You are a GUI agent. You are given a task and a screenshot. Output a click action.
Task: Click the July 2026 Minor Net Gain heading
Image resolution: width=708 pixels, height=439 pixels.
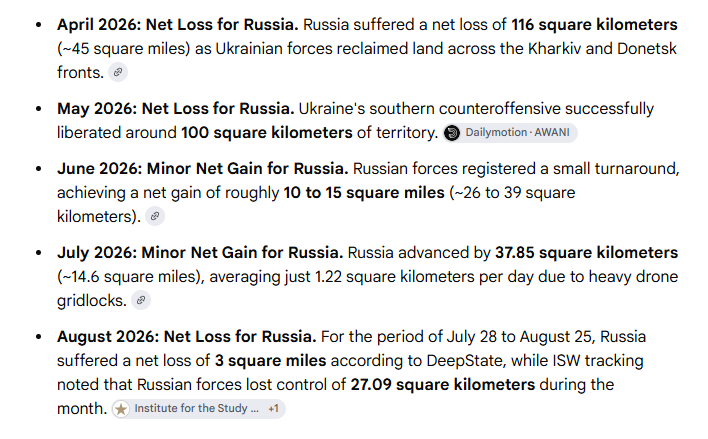200,252
